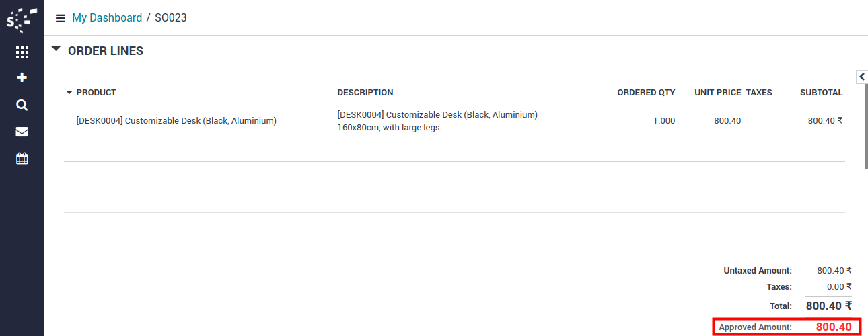Open the Customizable Desk product line

(x=176, y=121)
